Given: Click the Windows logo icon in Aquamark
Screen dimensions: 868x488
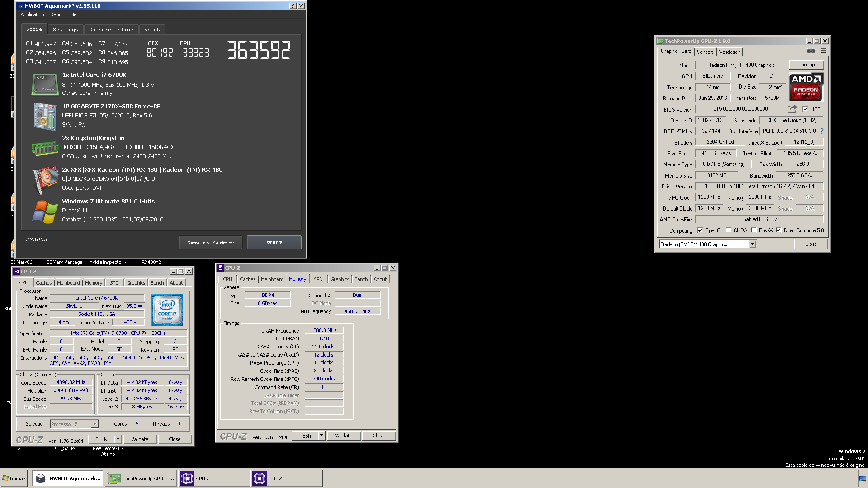Looking at the screenshot, I should 45,211.
